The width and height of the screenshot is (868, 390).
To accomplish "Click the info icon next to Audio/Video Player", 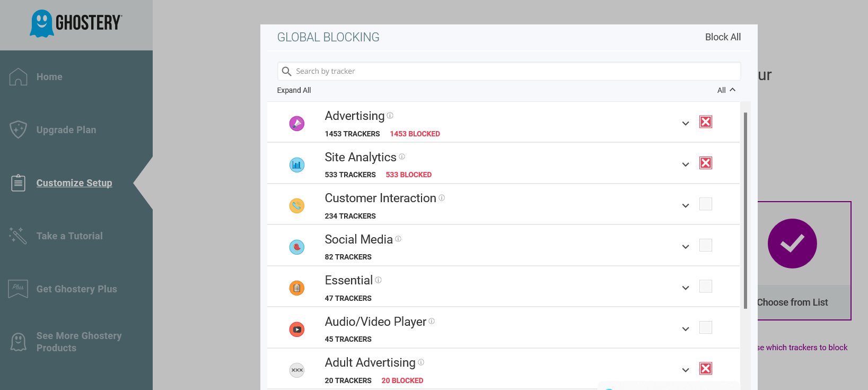I will [432, 321].
